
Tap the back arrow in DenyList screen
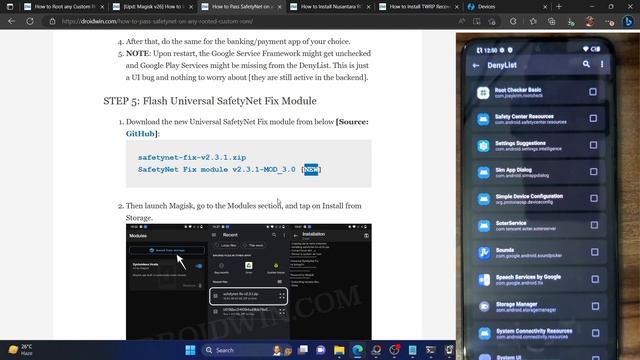tap(476, 65)
